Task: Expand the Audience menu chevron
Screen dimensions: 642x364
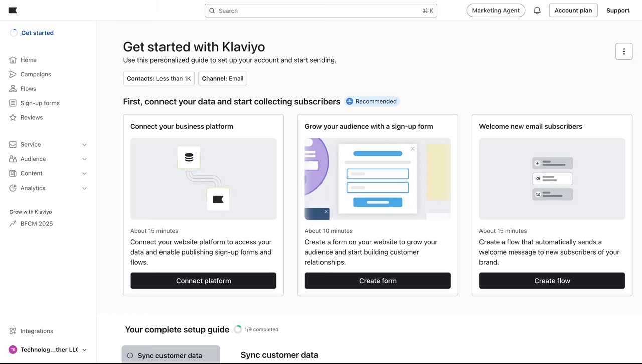Action: 84,159
